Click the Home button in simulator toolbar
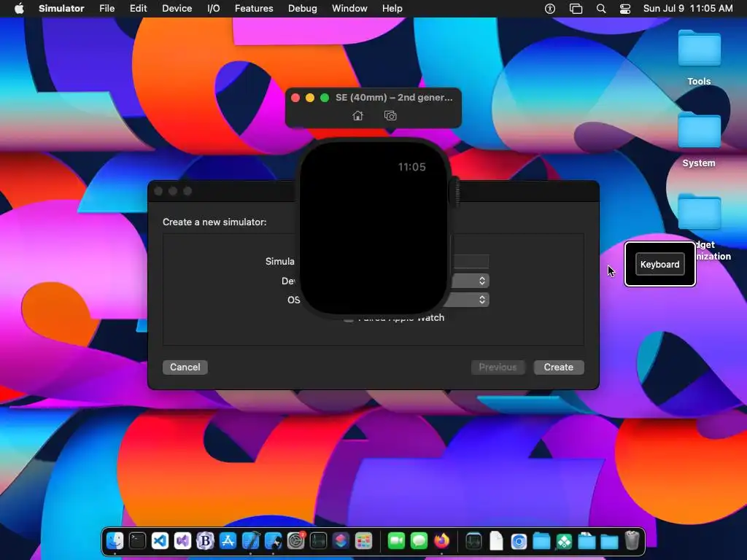This screenshot has width=747, height=560. [357, 116]
